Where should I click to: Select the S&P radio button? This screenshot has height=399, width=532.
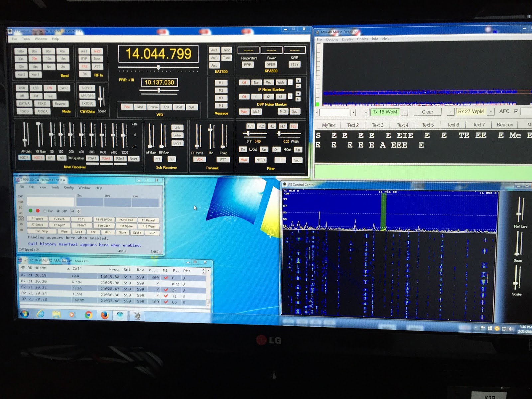point(58,211)
